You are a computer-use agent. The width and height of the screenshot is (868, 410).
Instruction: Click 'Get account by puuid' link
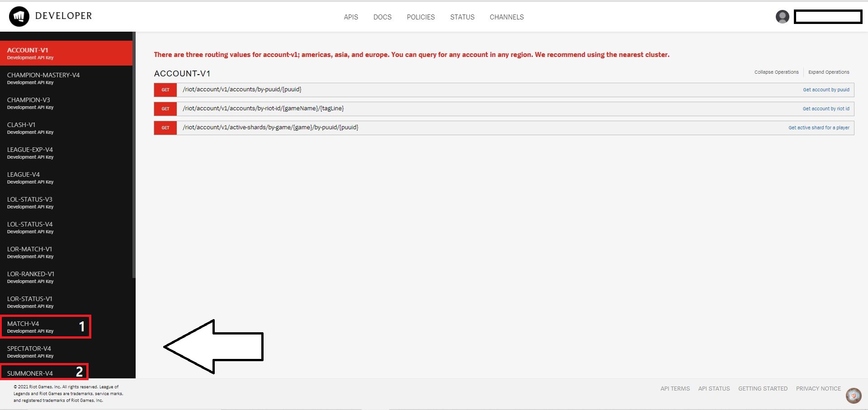pyautogui.click(x=826, y=90)
